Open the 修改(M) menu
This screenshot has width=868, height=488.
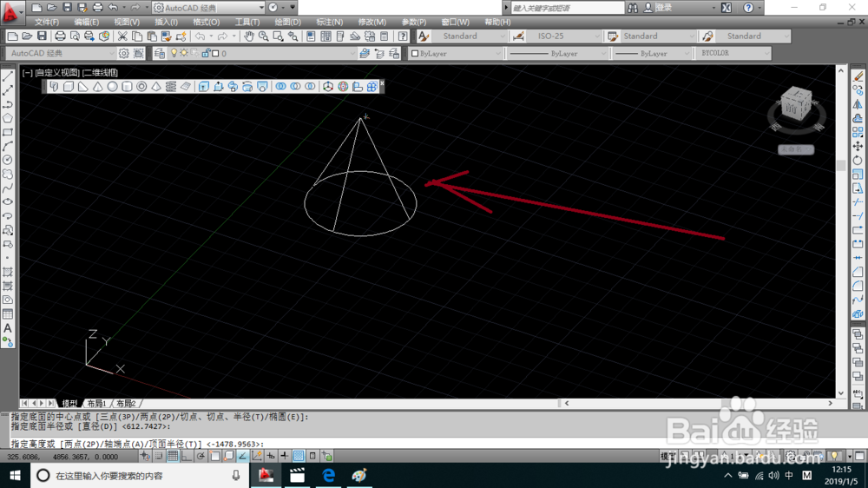(372, 23)
